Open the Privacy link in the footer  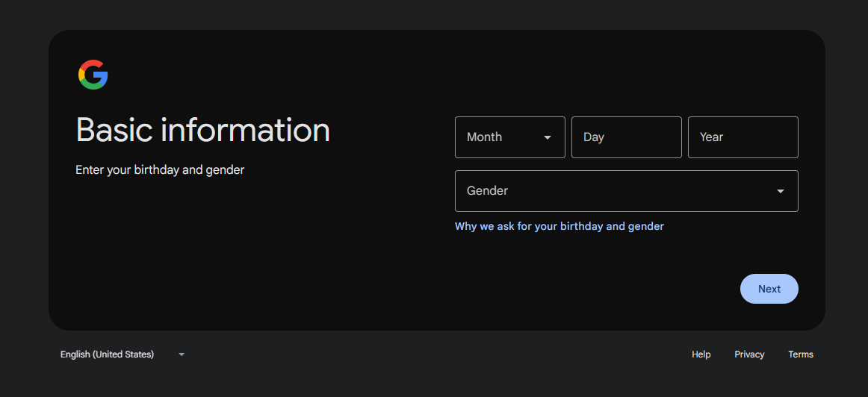click(749, 354)
